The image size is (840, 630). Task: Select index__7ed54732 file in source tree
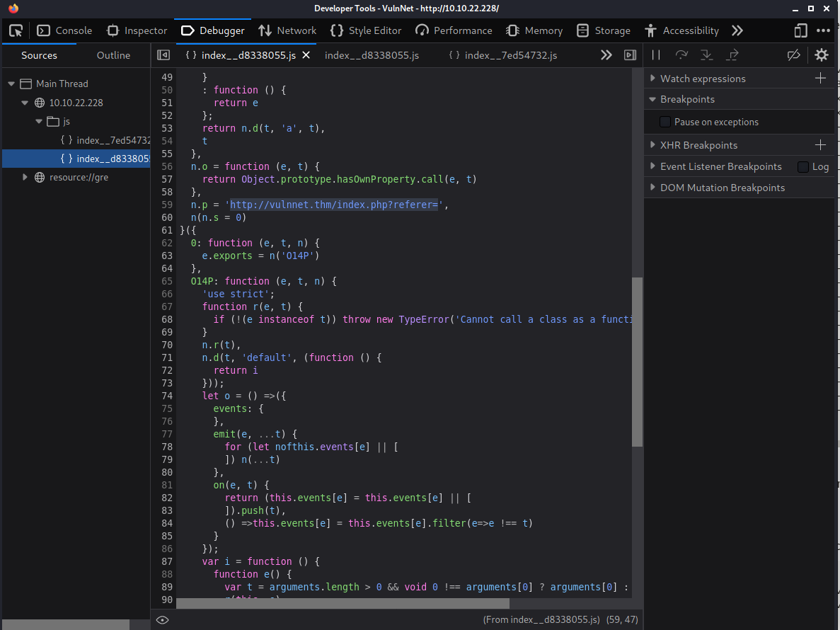pyautogui.click(x=105, y=140)
